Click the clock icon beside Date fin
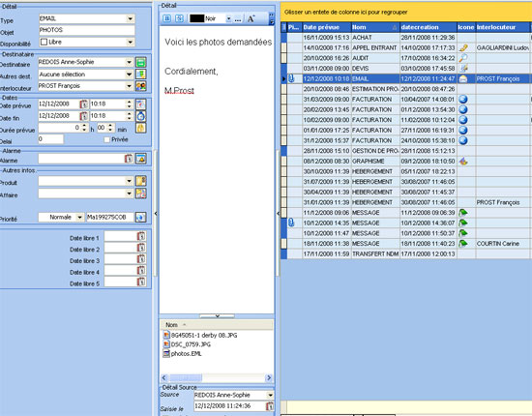Image resolution: width=532 pixels, height=416 pixels. tap(141, 116)
